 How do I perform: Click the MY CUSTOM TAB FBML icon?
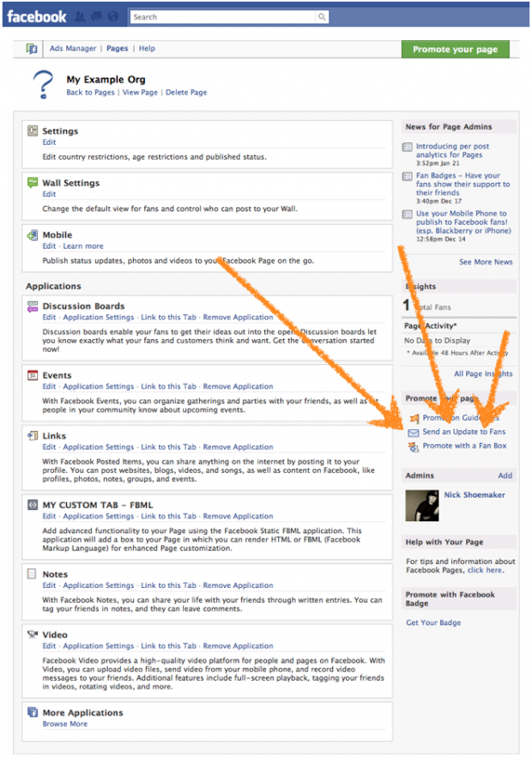tap(33, 505)
